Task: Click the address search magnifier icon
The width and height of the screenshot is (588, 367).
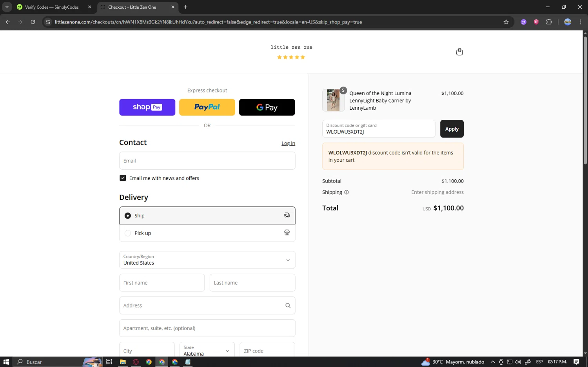Action: (x=288, y=306)
